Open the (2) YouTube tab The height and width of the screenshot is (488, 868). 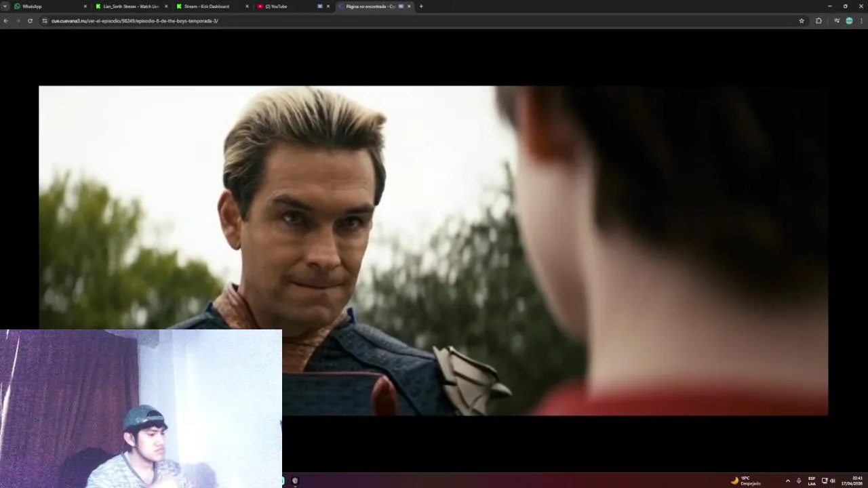(x=294, y=6)
